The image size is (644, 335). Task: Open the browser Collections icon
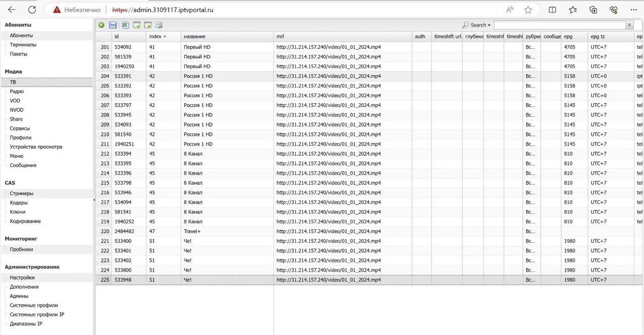[593, 10]
